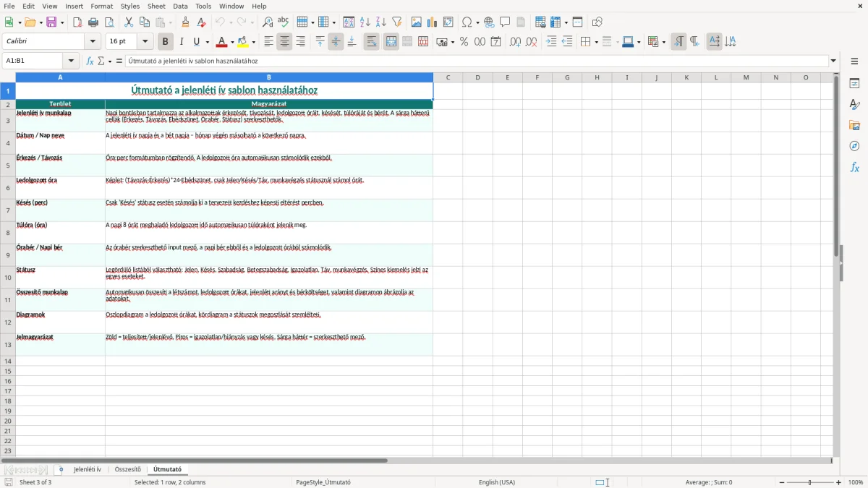Open Function Wizard fx icon
Image resolution: width=868 pixels, height=488 pixels.
pyautogui.click(x=90, y=61)
